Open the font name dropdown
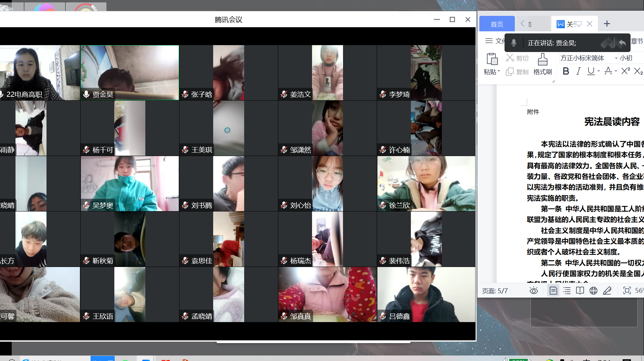 point(616,58)
